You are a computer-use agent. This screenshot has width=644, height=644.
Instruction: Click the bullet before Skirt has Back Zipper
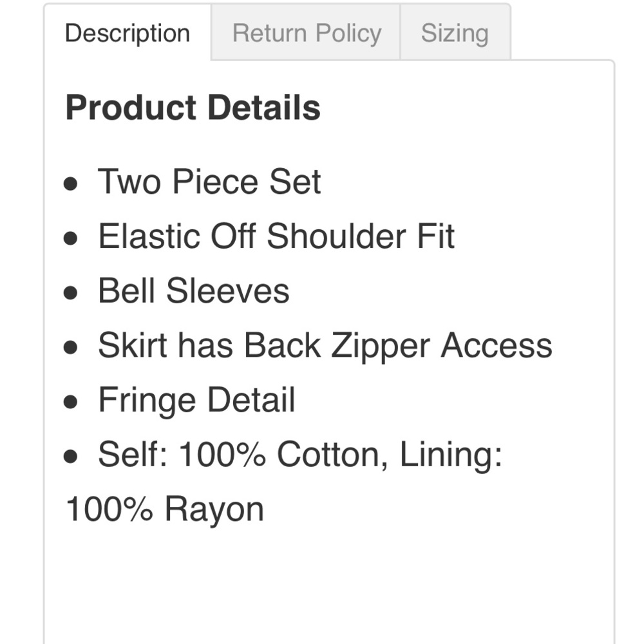71,348
